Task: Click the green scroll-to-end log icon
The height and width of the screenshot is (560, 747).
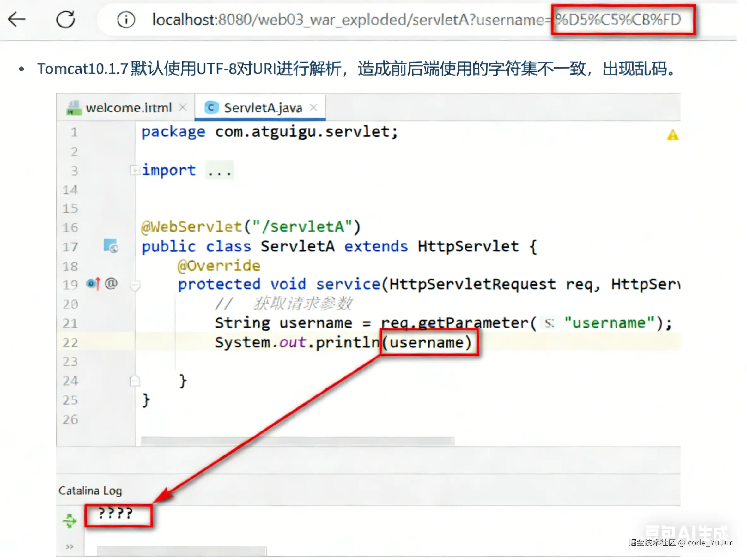Action: (70, 521)
